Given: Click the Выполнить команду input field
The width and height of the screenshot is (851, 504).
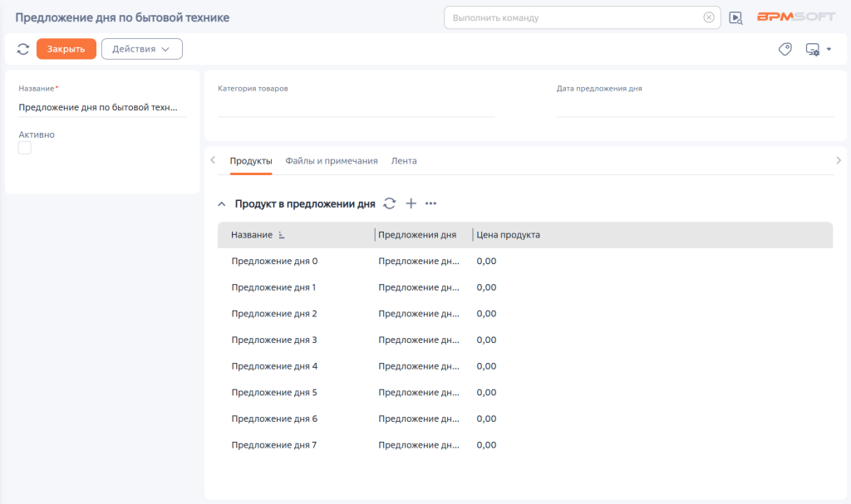Looking at the screenshot, I should 573,17.
